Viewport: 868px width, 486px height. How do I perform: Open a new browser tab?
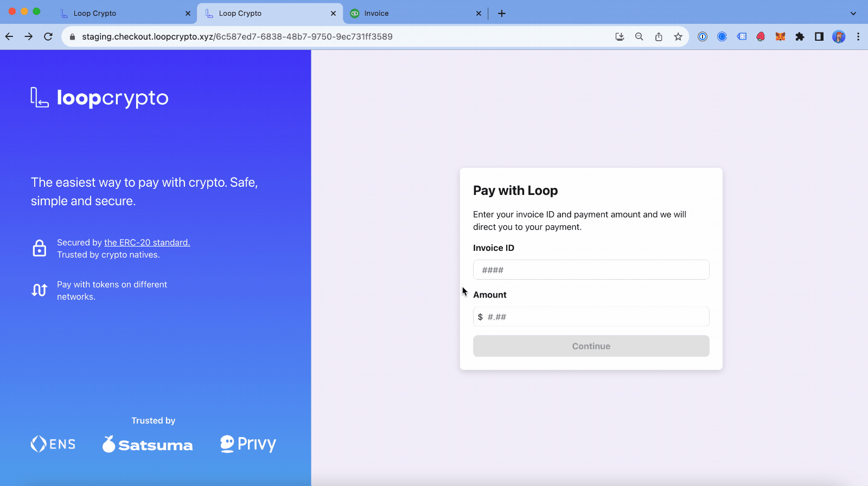[x=502, y=13]
